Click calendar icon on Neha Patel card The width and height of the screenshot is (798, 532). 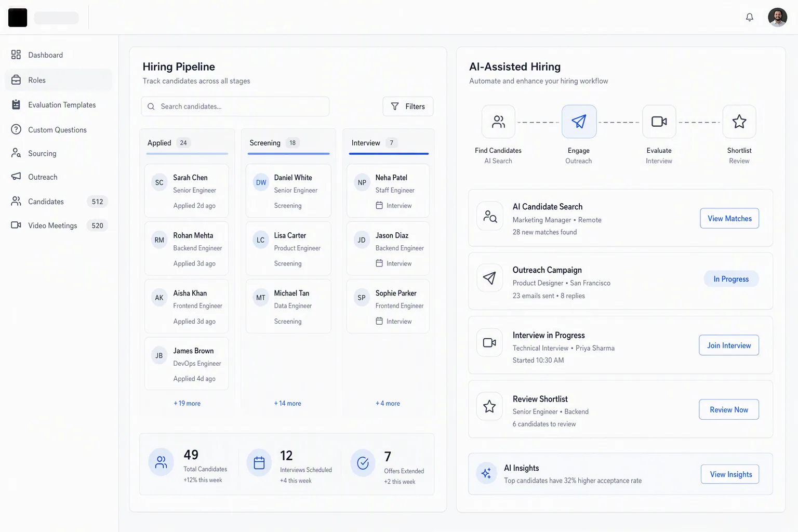[x=379, y=205]
